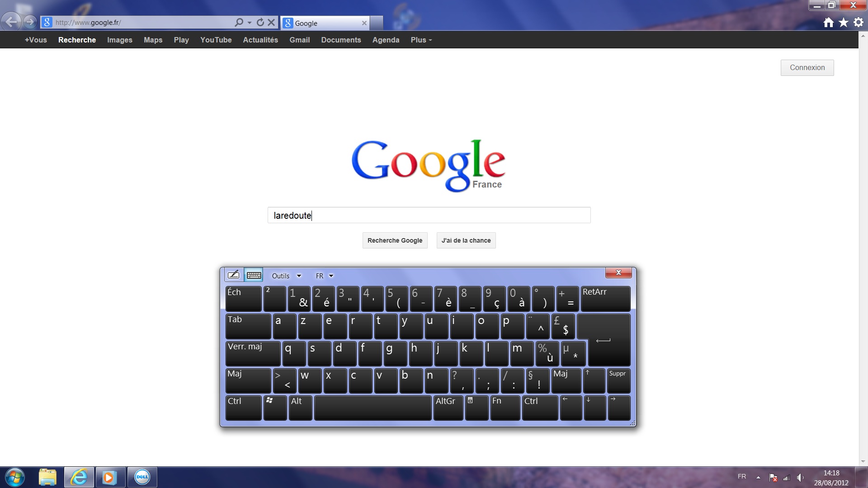868x488 pixels.
Task: Open Actualités in Google top bar
Action: click(260, 40)
